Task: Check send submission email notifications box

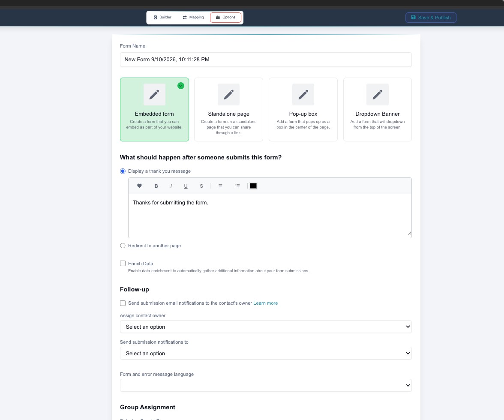Action: pos(123,303)
